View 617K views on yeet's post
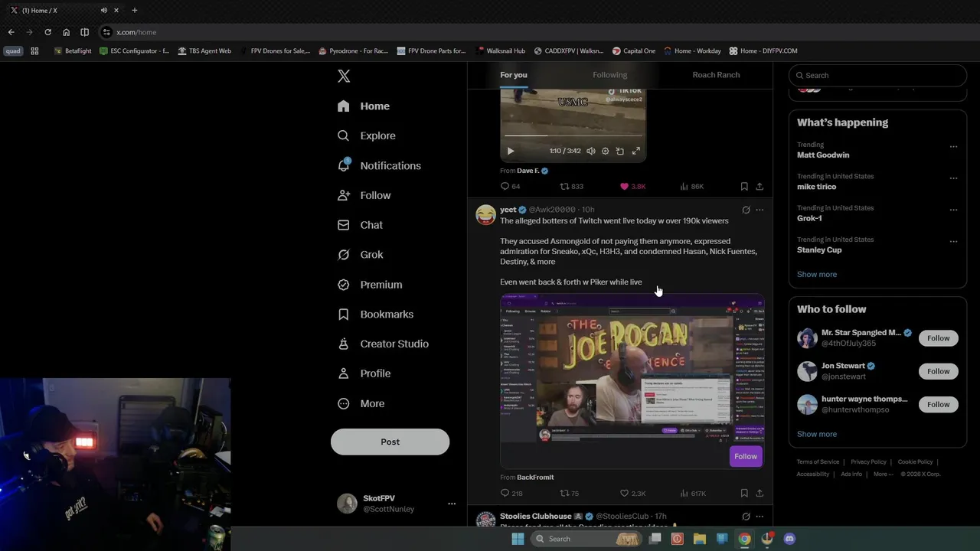980x551 pixels. 693,494
